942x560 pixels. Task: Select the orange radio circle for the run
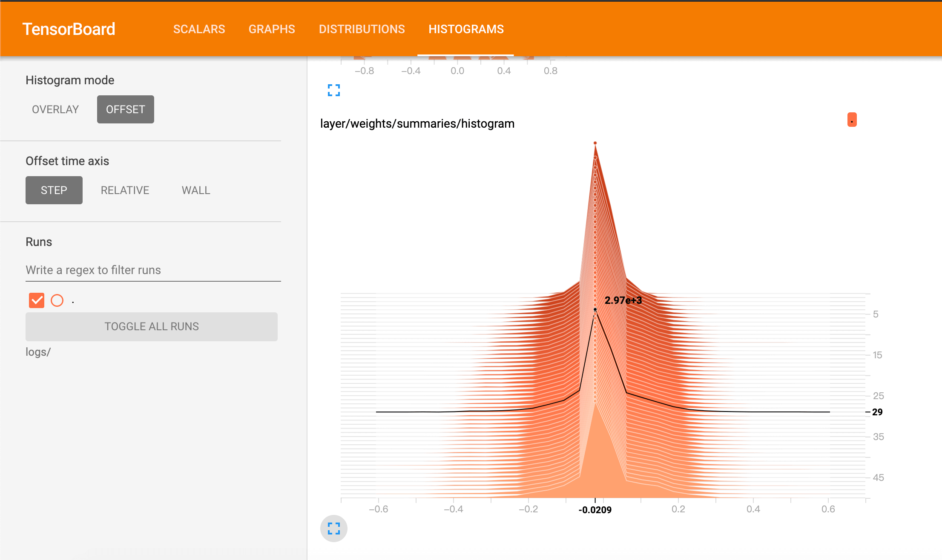(x=57, y=300)
